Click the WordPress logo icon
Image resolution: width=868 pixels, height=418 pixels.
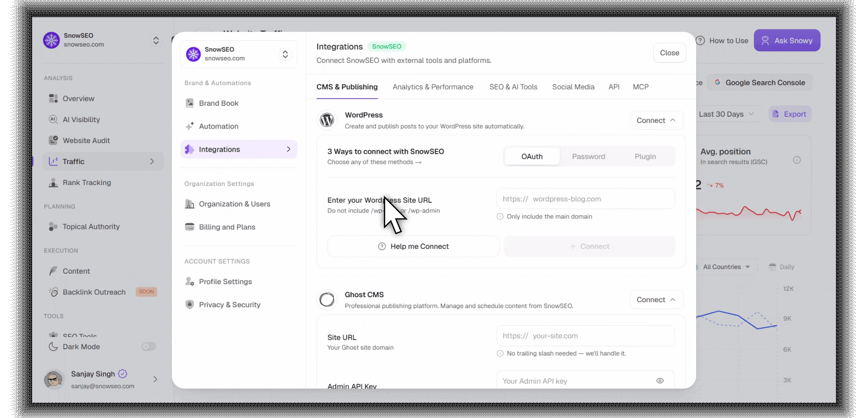click(x=327, y=120)
